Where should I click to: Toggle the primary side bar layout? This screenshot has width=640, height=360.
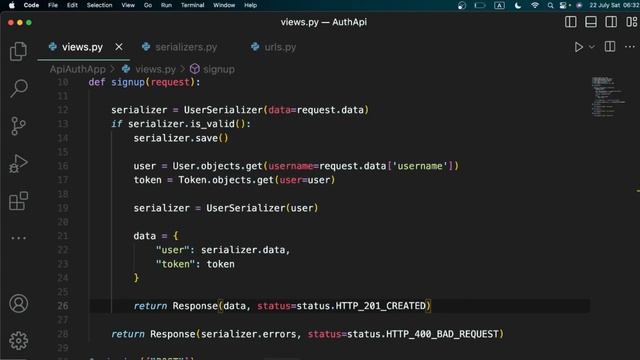click(x=571, y=22)
